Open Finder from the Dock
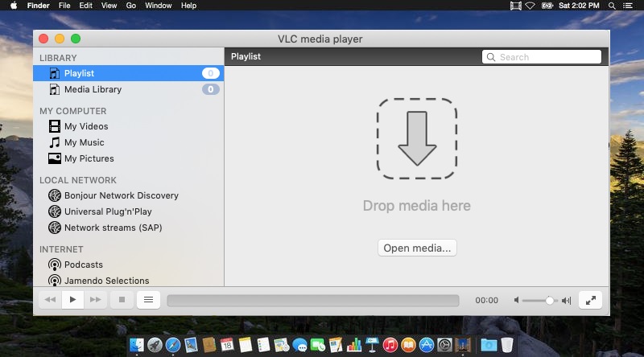644x357 pixels. coord(137,345)
